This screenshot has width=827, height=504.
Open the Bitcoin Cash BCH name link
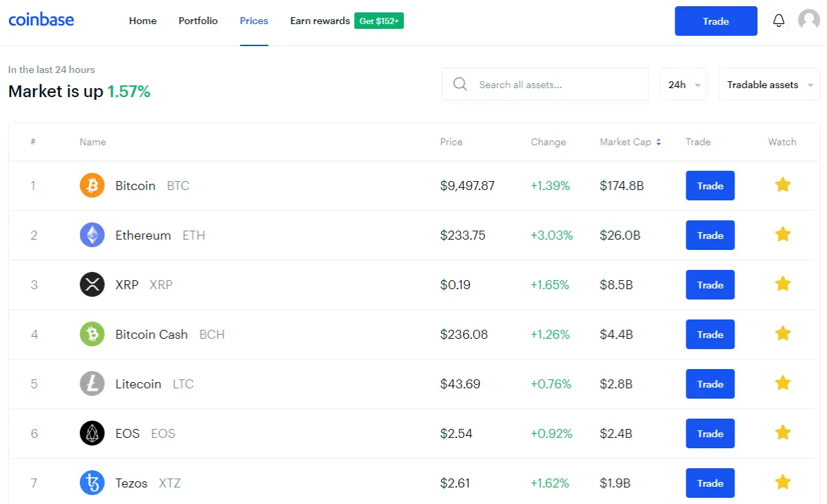pos(170,335)
